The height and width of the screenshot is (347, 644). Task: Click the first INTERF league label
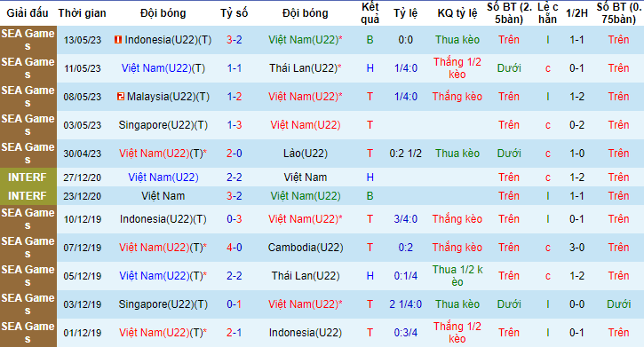point(28,177)
